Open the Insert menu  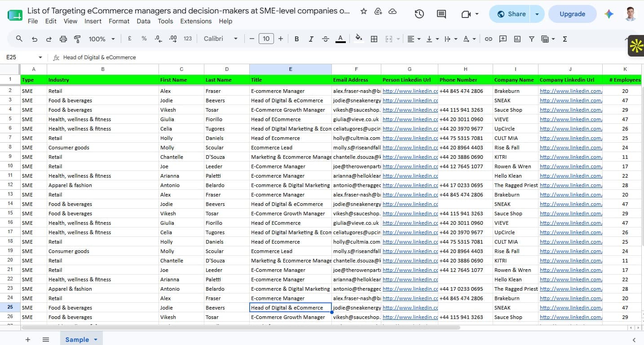(93, 21)
